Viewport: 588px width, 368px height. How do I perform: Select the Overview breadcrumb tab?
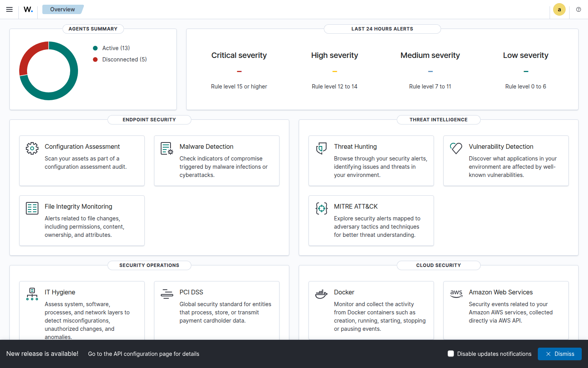(x=63, y=9)
